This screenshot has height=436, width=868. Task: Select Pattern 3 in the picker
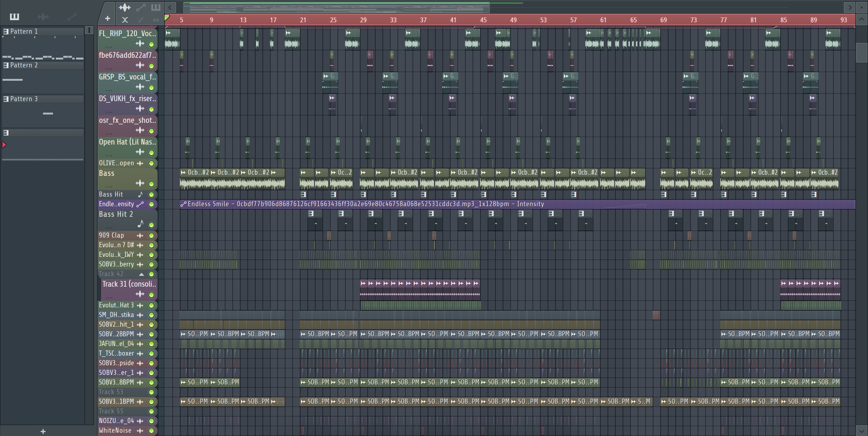point(43,99)
